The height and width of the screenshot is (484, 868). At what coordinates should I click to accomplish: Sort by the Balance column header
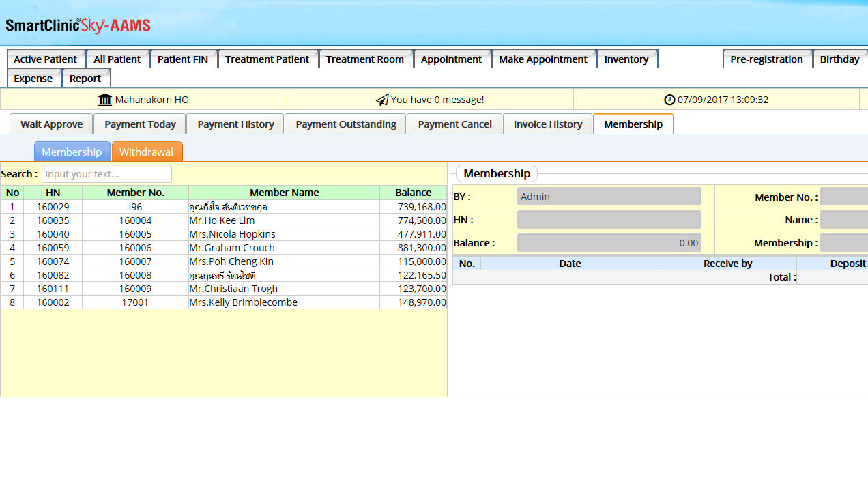[x=413, y=193]
